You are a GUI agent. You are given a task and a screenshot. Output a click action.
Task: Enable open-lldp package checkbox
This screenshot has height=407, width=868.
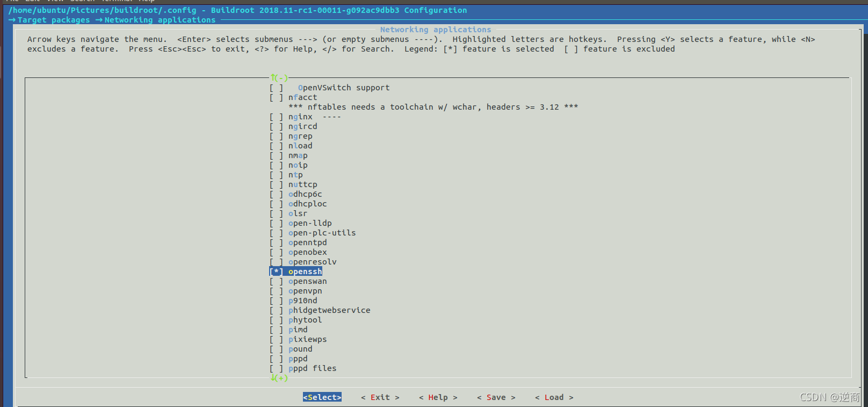[276, 223]
